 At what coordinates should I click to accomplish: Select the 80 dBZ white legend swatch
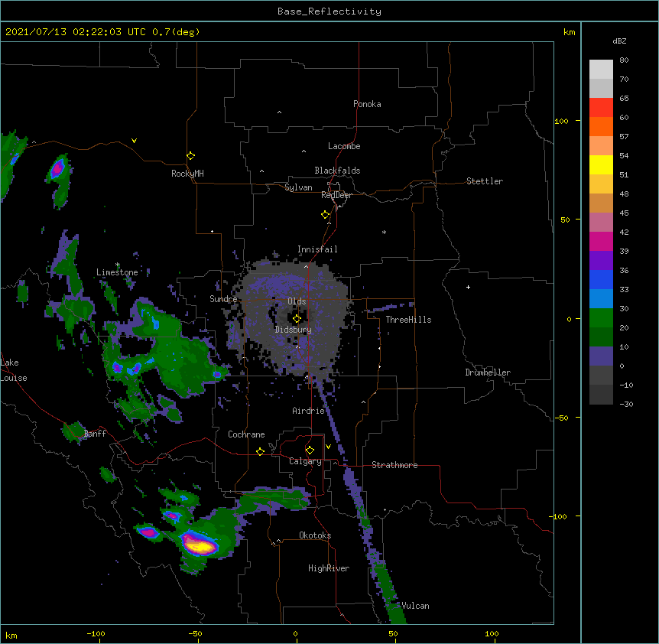point(601,70)
